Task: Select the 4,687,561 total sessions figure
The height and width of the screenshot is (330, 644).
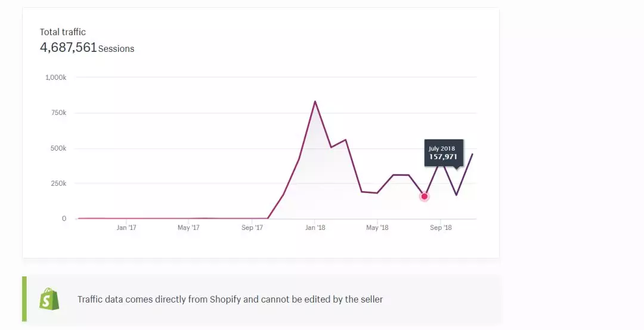Action: (68, 48)
